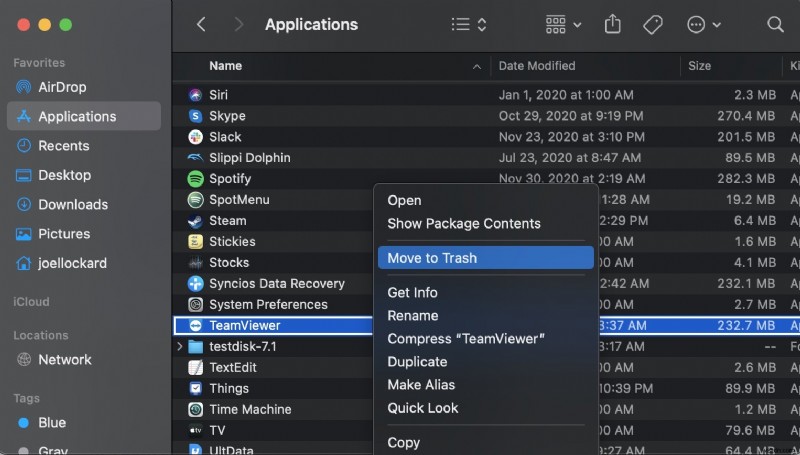The image size is (800, 455).
Task: Click the Spotify name text
Action: [230, 179]
